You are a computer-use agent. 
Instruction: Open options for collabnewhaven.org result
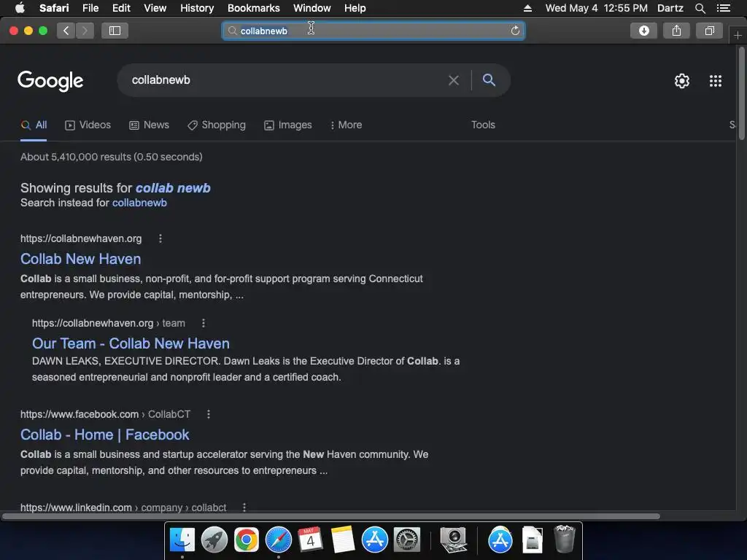click(160, 238)
